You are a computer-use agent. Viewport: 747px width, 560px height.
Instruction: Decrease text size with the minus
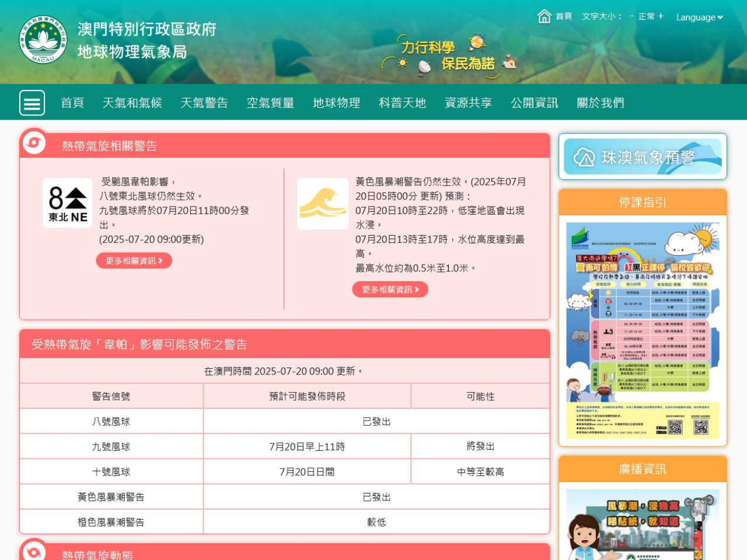pyautogui.click(x=632, y=16)
